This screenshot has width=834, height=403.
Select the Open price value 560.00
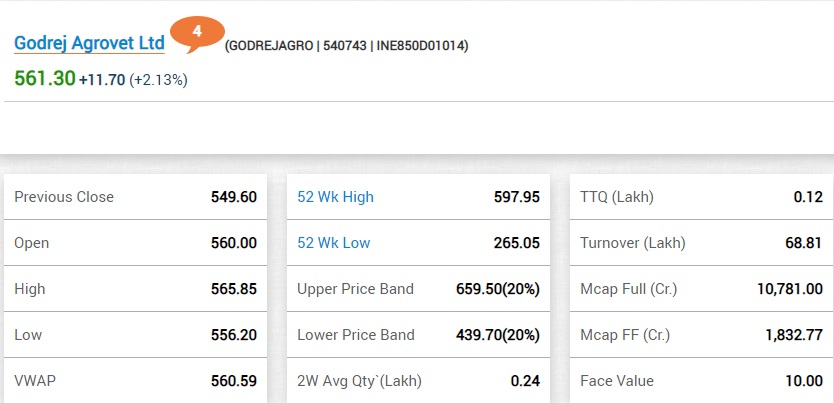tap(233, 243)
